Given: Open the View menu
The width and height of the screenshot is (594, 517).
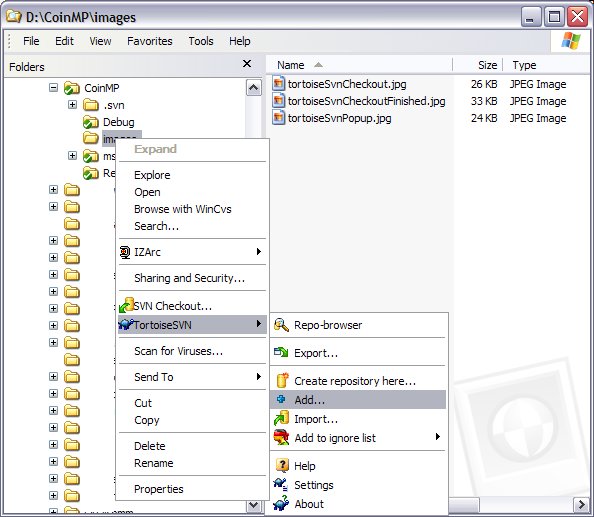Looking at the screenshot, I should pos(100,41).
